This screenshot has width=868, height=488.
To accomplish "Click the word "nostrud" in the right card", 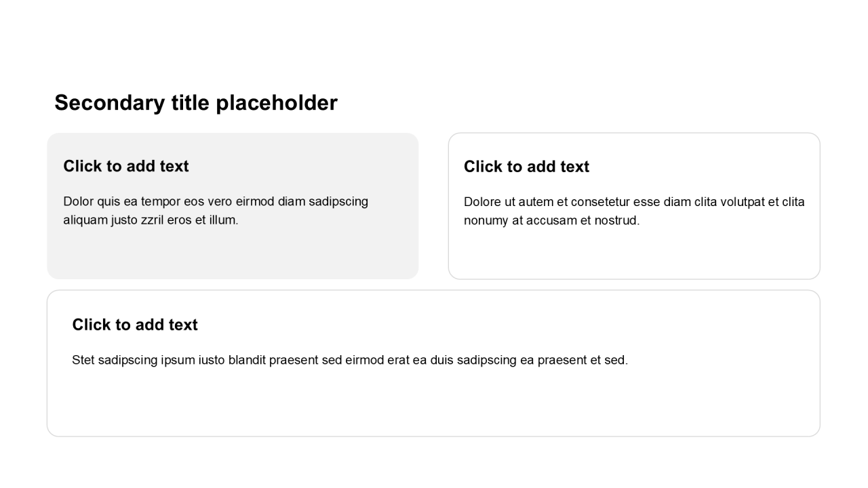I will click(616, 221).
